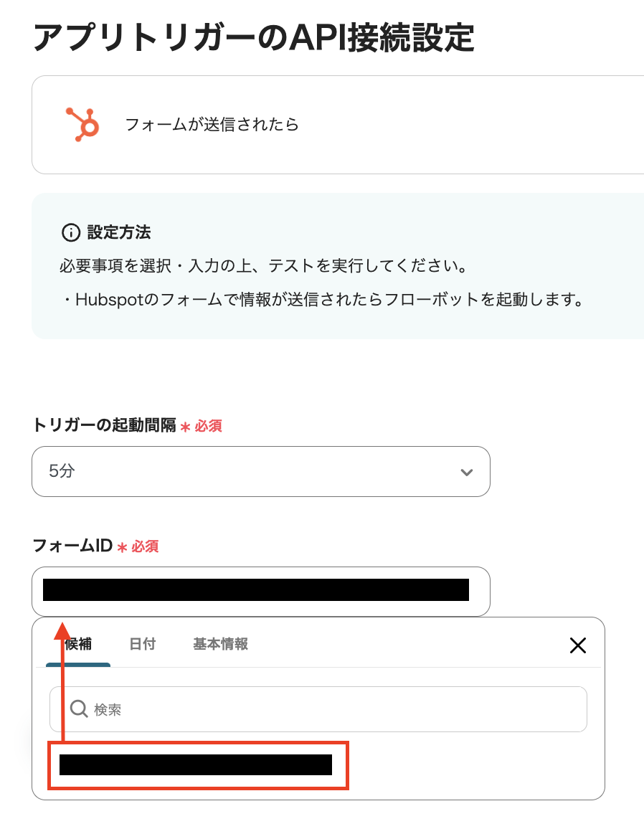The height and width of the screenshot is (829, 644).
Task: Click the 必須 required badge near トリガーの起動間隔
Action: (207, 426)
